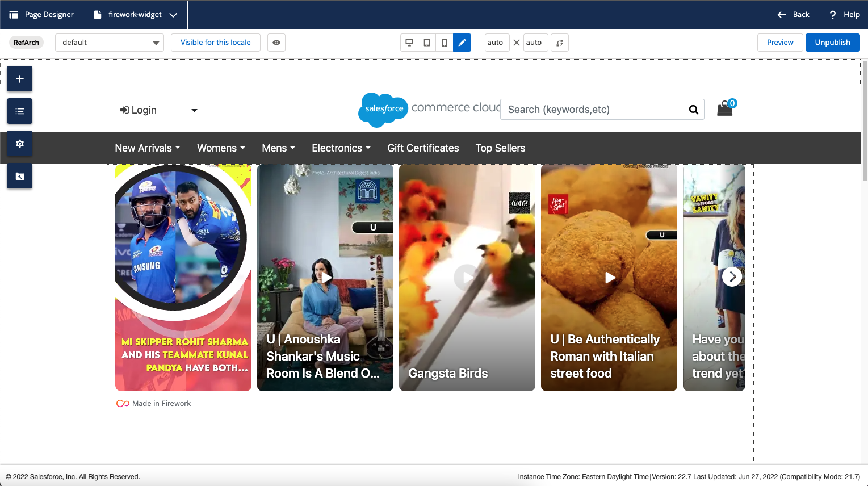Toggle the eye visibility preview button

pos(276,43)
